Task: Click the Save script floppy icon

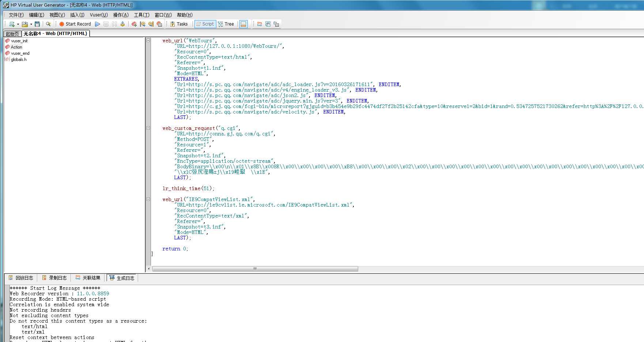Action: 37,24
